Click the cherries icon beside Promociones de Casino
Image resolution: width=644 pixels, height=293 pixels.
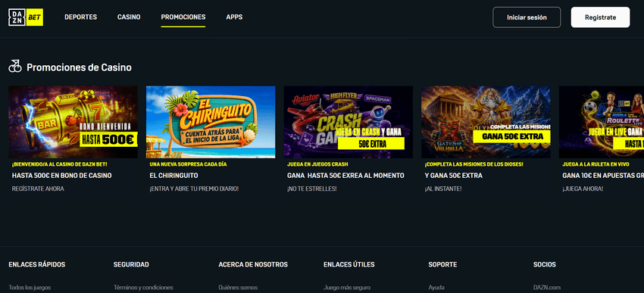tap(15, 67)
